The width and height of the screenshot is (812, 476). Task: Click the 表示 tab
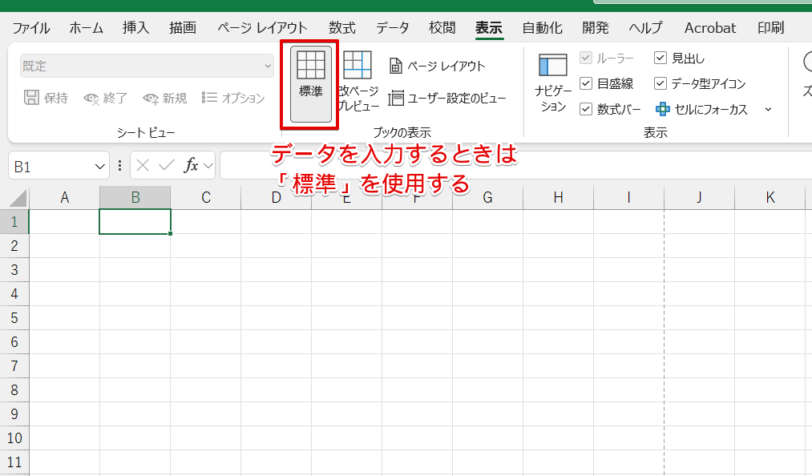(x=489, y=28)
